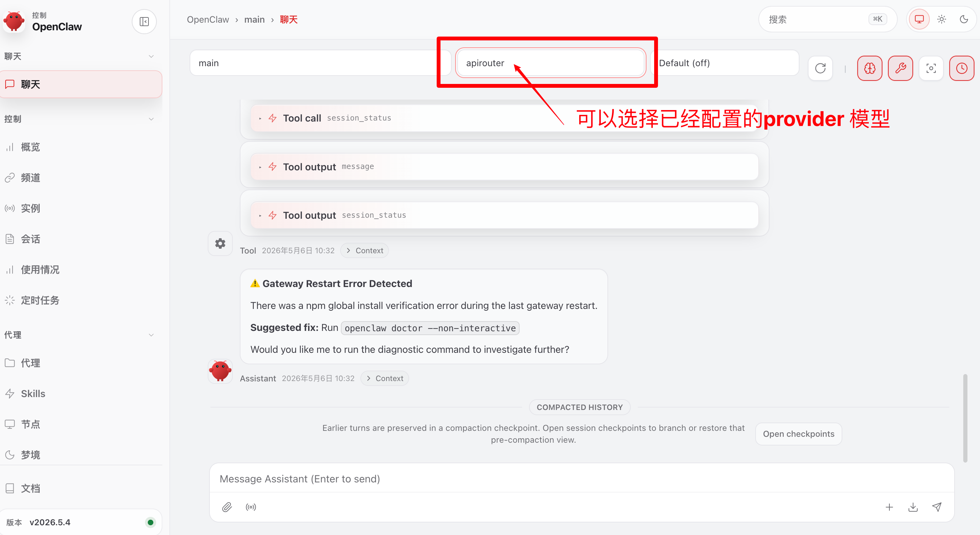The width and height of the screenshot is (980, 535).
Task: Focus the 搜索 search field
Action: pos(827,19)
